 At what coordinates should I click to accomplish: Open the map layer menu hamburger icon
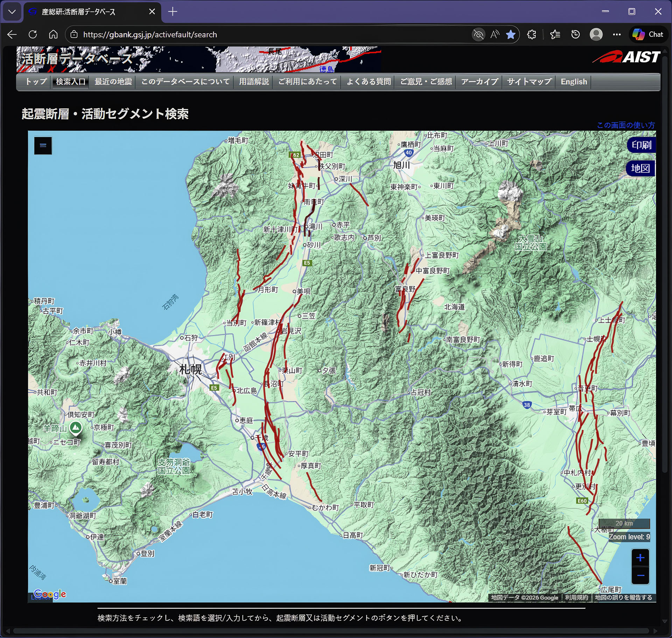point(43,146)
